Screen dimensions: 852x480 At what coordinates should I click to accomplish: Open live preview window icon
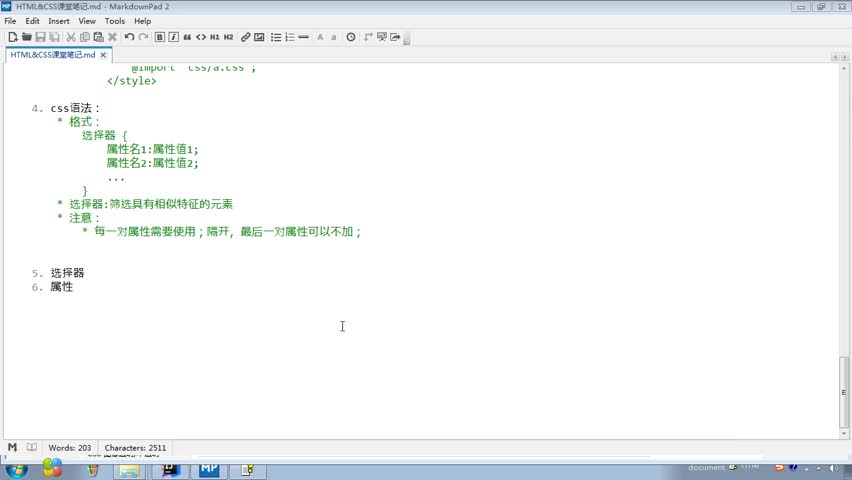tap(381, 37)
